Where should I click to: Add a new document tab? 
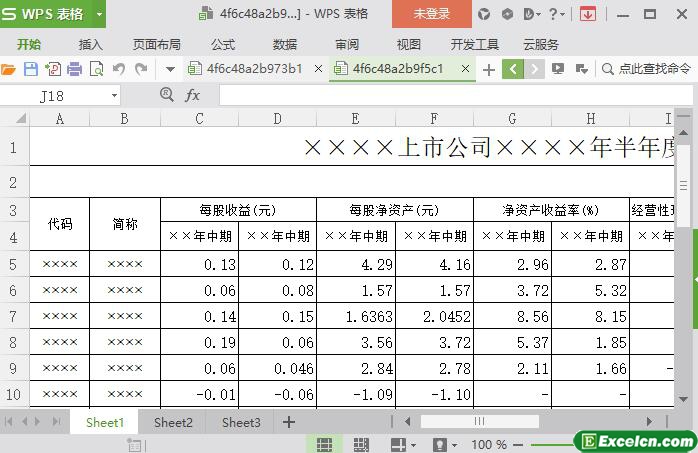pyautogui.click(x=489, y=69)
